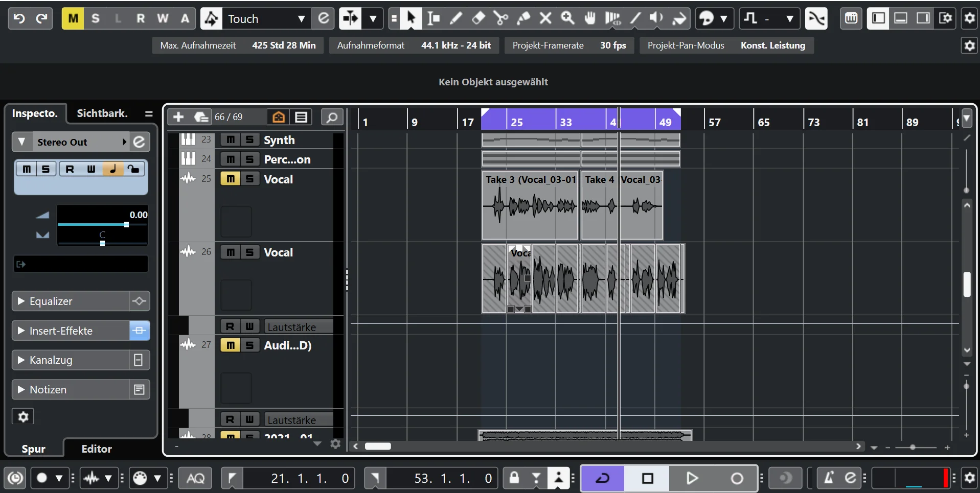980x493 pixels.
Task: Expand the Kanalzug section
Action: tap(21, 360)
